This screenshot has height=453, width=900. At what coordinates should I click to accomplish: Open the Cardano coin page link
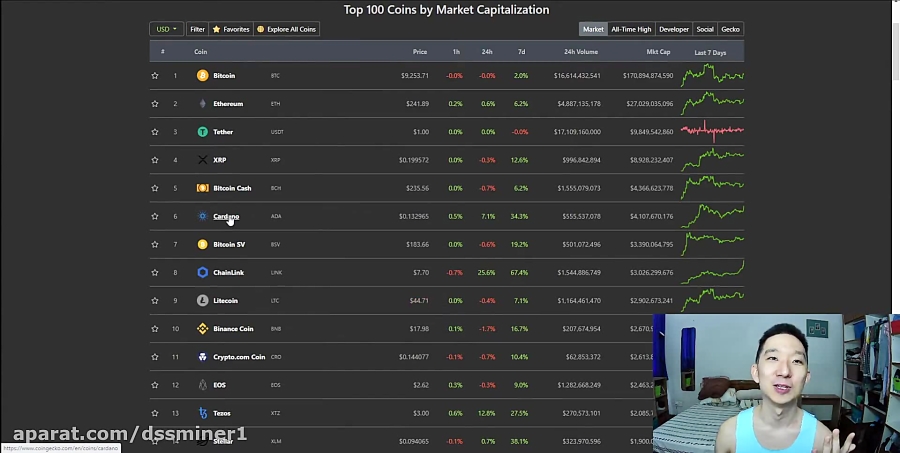click(x=226, y=216)
